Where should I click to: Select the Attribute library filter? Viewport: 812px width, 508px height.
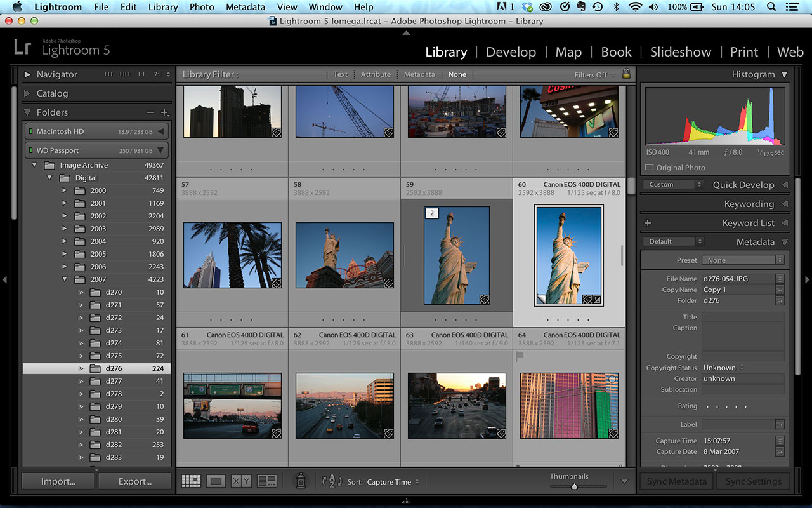pyautogui.click(x=376, y=74)
